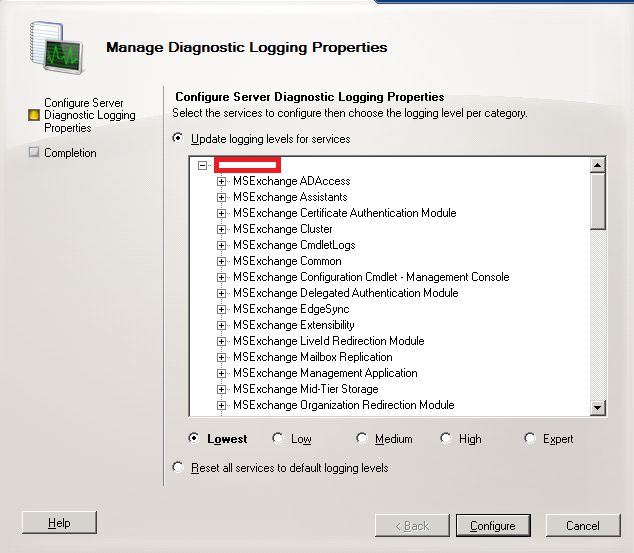Select MSExchange Delegated Authentication Module row
634x553 pixels.
click(x=346, y=293)
